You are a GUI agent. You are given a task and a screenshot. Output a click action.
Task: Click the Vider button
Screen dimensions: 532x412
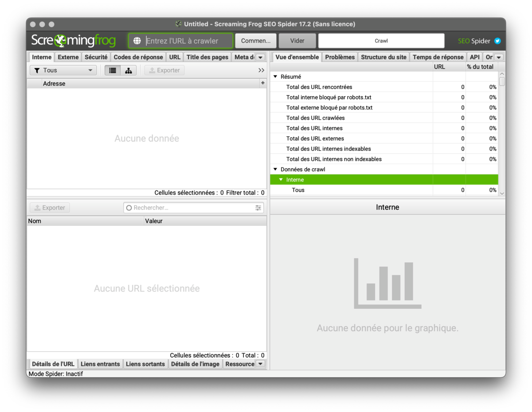click(297, 41)
